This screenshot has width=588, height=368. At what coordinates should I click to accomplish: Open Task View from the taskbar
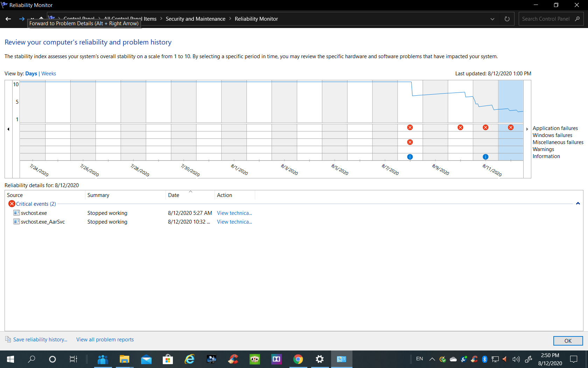(x=73, y=359)
